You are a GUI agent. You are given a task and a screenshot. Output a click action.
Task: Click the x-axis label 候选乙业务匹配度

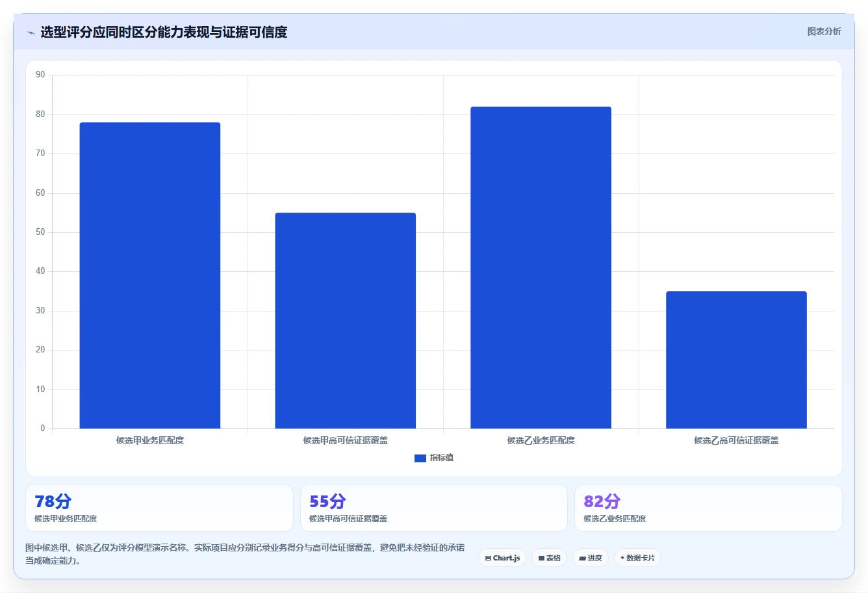point(541,440)
